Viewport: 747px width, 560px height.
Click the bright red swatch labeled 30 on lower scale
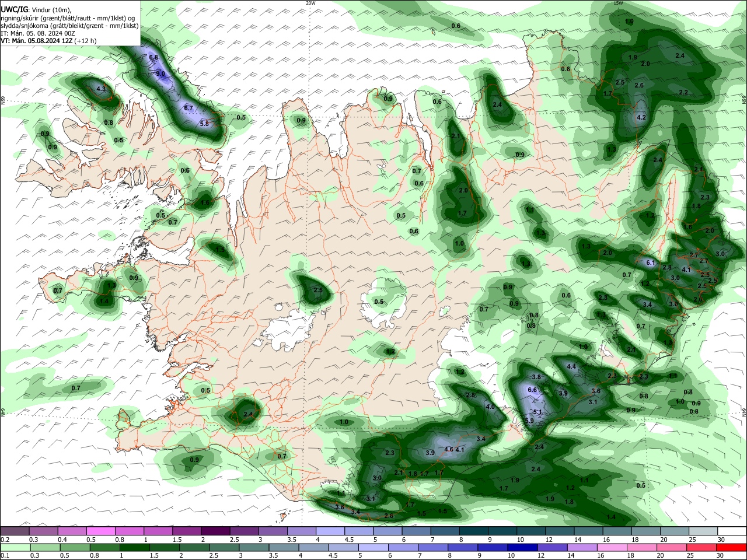click(x=732, y=547)
